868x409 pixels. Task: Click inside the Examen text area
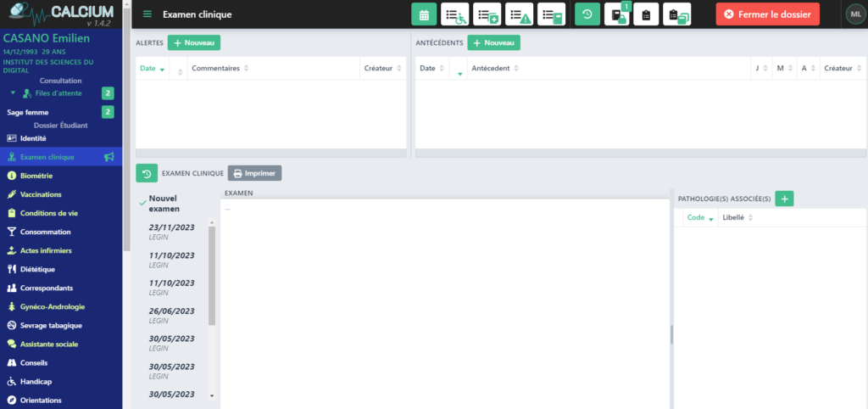click(445, 297)
